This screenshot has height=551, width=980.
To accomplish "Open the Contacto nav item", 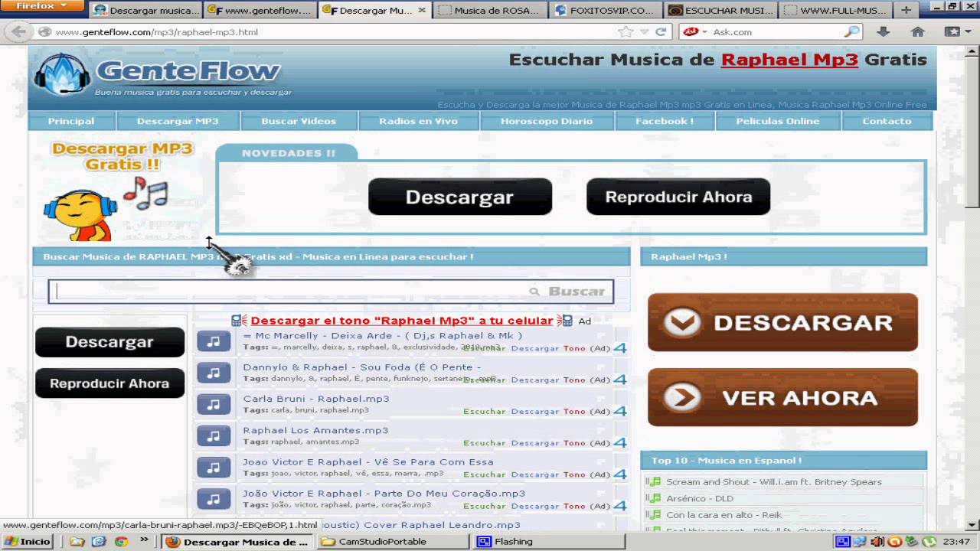I will [887, 121].
